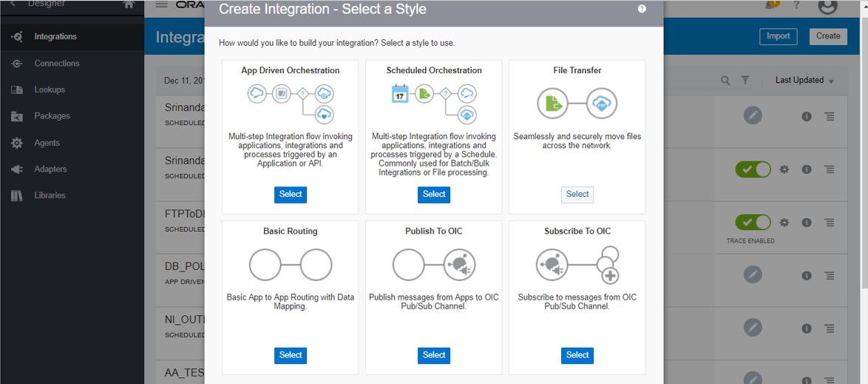868x384 pixels.
Task: Open settings gear for the FTPToD integration
Action: [784, 223]
